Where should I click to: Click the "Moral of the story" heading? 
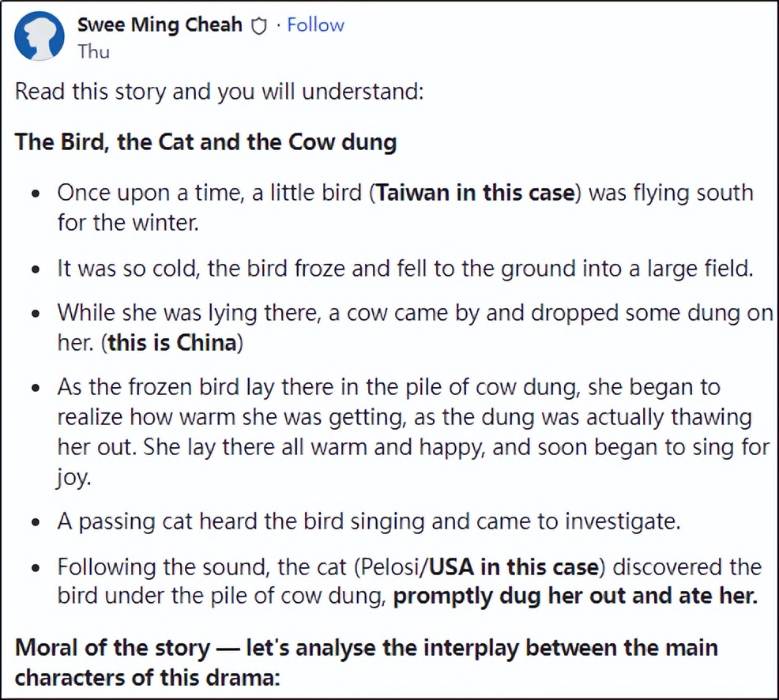point(113,649)
